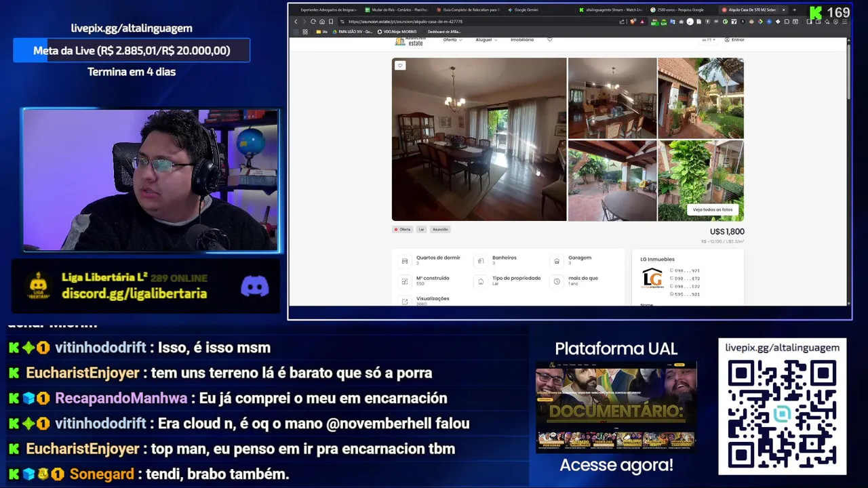The width and height of the screenshot is (868, 488).
Task: Click the clock icon beside mais do que
Action: pos(557,281)
